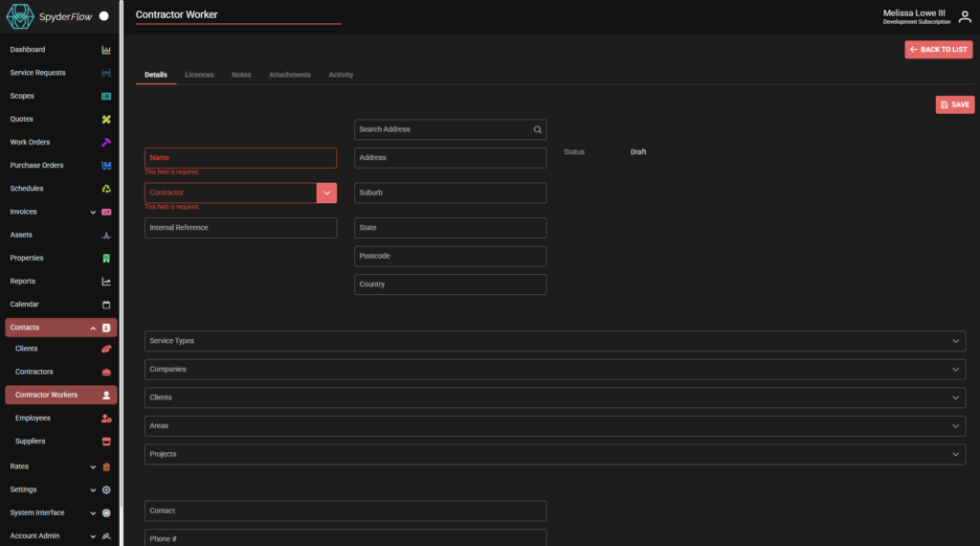Open the Attachments tab

tap(289, 75)
